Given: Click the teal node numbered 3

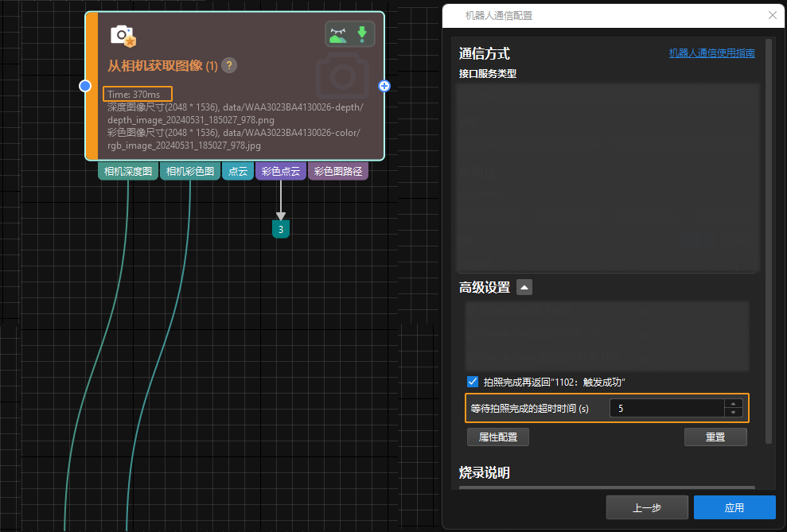Looking at the screenshot, I should pyautogui.click(x=280, y=229).
